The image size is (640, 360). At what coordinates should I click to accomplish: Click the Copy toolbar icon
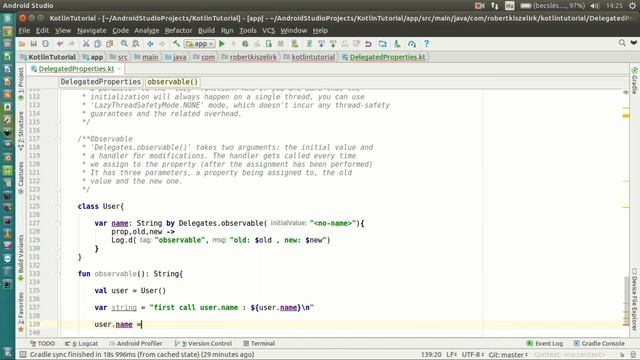(98, 44)
